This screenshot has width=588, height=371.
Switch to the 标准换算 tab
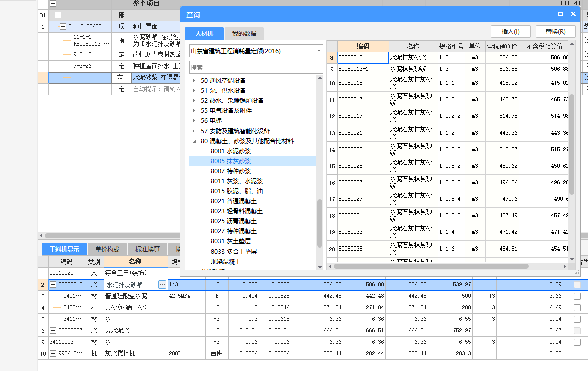pyautogui.click(x=148, y=249)
